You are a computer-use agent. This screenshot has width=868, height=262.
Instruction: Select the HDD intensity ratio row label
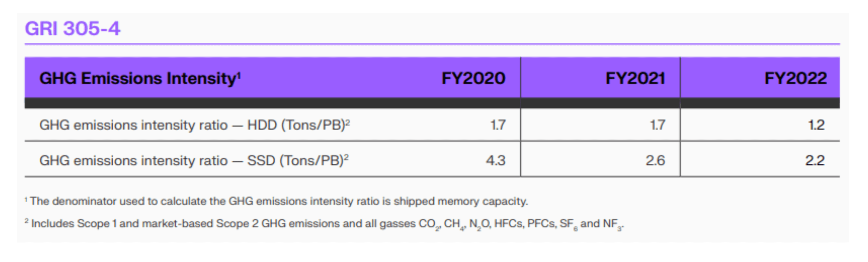pos(195,125)
